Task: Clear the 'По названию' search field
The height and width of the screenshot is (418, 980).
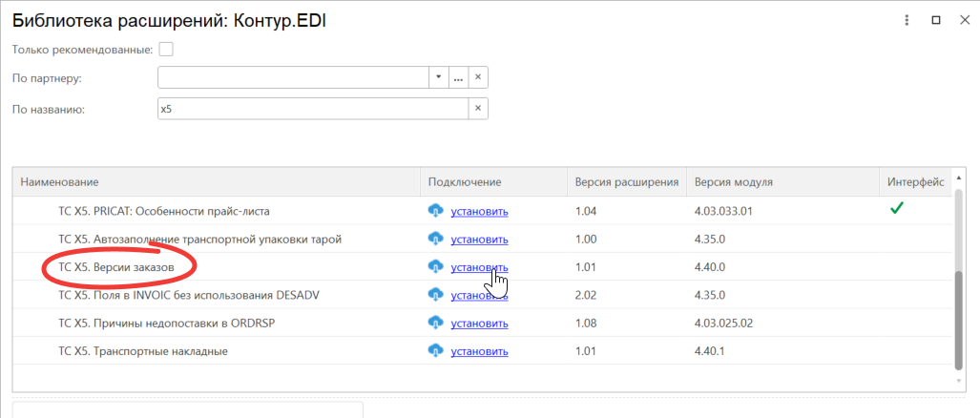Action: (x=478, y=109)
